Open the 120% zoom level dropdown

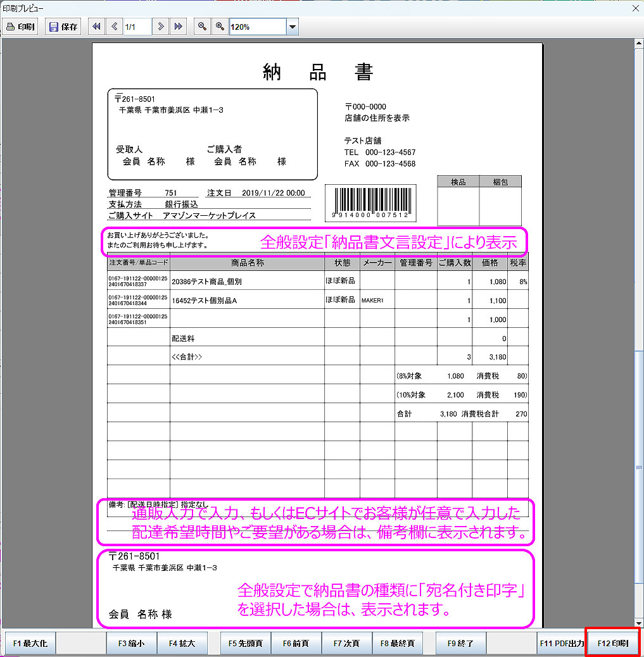coord(292,27)
